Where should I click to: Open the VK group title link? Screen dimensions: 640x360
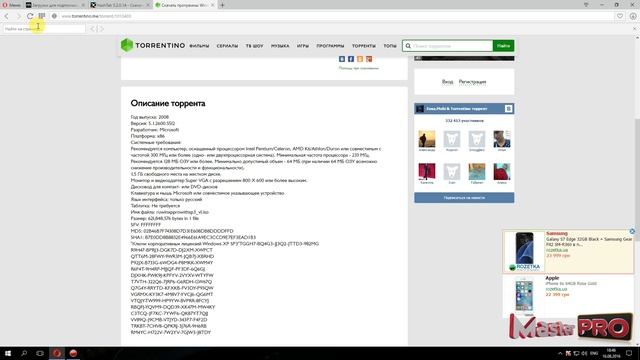457,109
